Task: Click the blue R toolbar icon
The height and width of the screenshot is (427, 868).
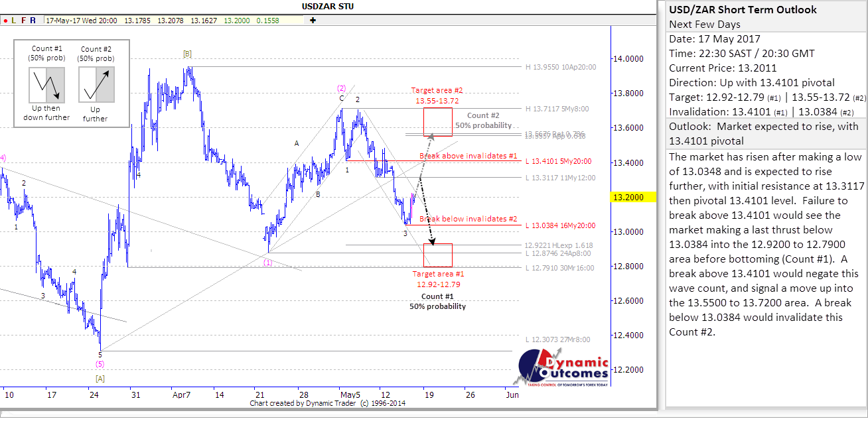Action: (34, 21)
